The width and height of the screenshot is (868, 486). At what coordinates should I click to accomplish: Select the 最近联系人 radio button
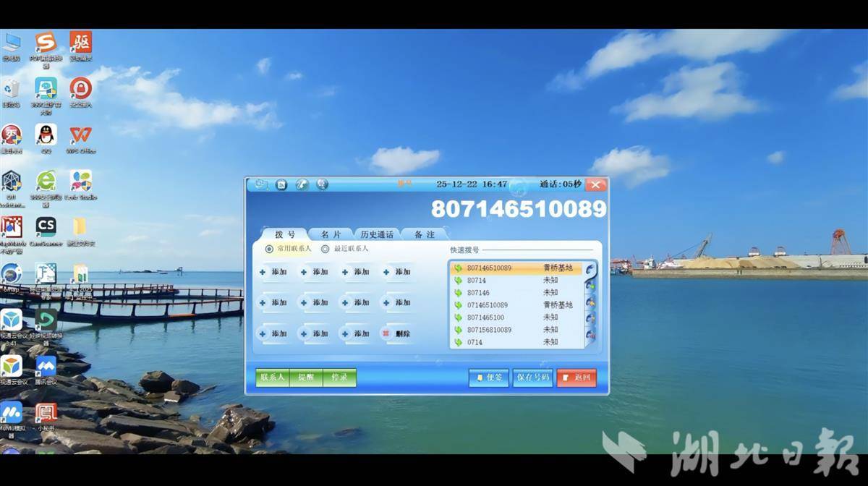[325, 249]
